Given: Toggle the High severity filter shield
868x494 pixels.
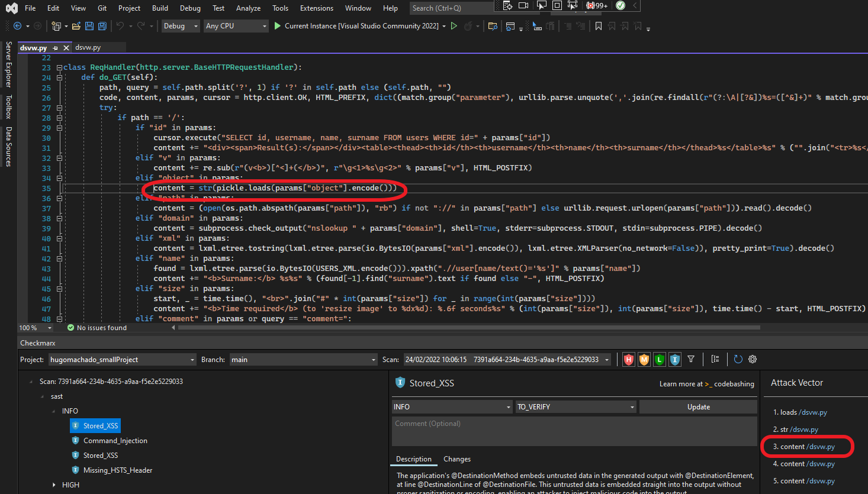Looking at the screenshot, I should pos(629,359).
